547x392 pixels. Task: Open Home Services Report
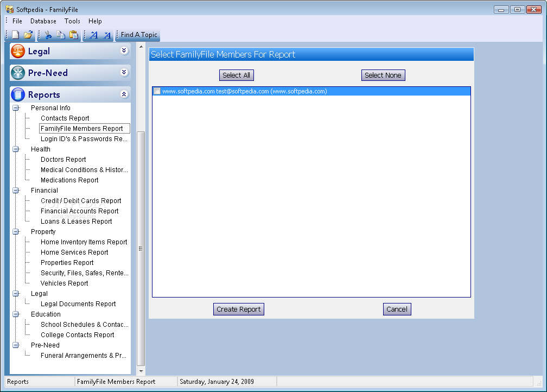74,252
